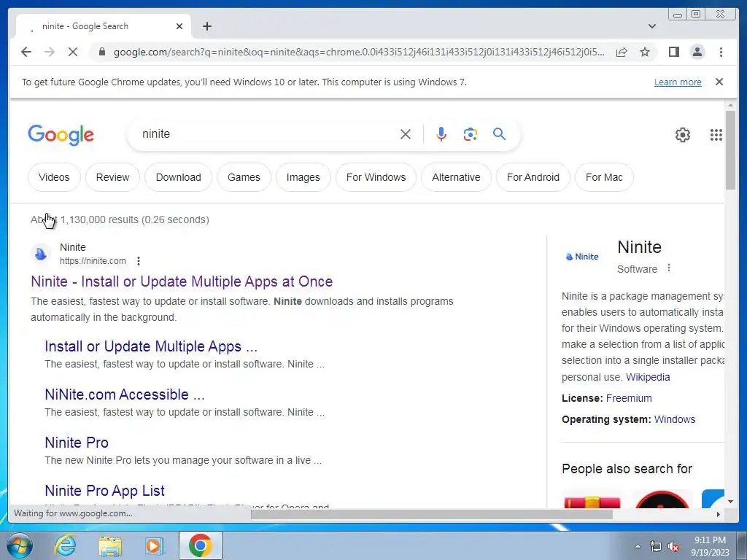Open the NiNite.com Accessible sitelink

[124, 394]
